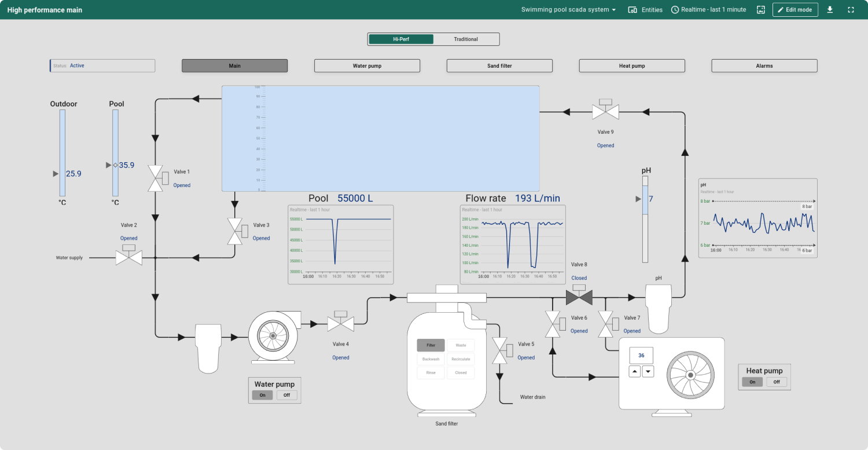
Task: Select Waste mode on sand filter
Action: tap(461, 345)
